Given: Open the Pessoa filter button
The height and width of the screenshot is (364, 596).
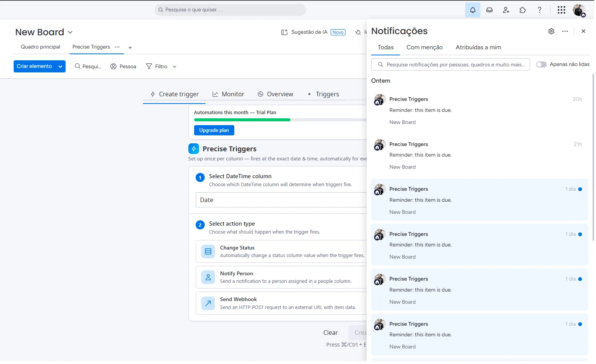Looking at the screenshot, I should (123, 66).
